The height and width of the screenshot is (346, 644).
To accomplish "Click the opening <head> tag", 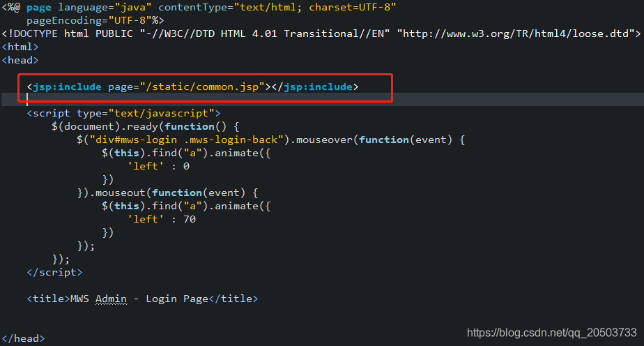I will click(20, 61).
